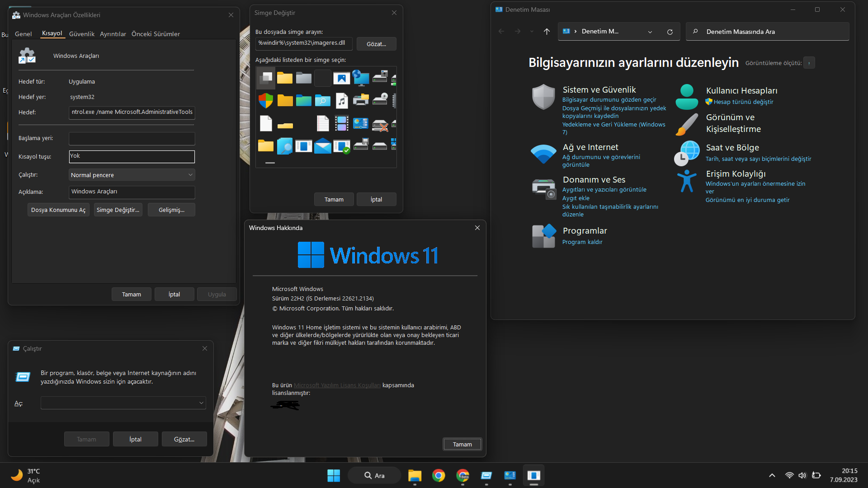Screen dimensions: 868x488
Task: Click the Saat ve Bölge globe clock icon
Action: pyautogui.click(x=687, y=153)
